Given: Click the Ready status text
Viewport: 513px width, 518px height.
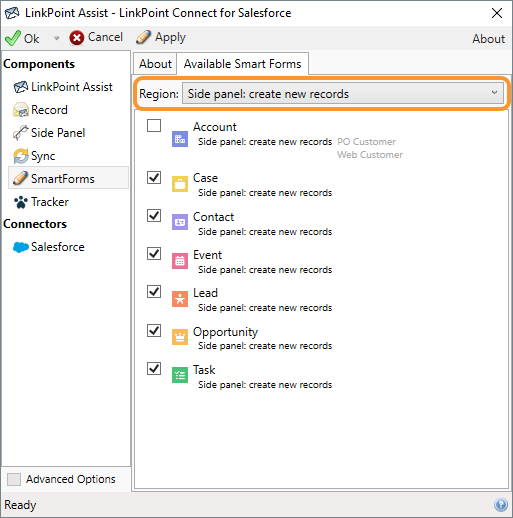Looking at the screenshot, I should [x=20, y=505].
